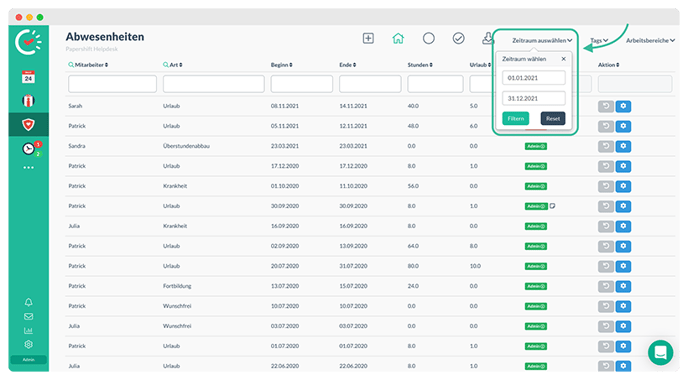Click the Aktion filter input
The height and width of the screenshot is (380, 688).
635,83
